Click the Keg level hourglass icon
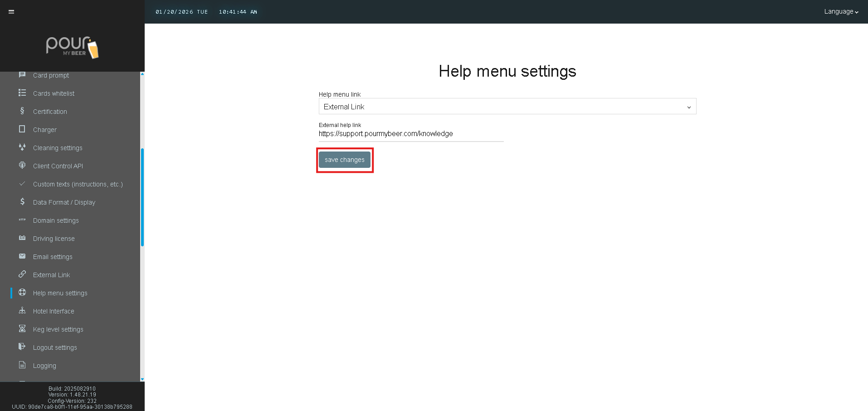This screenshot has width=868, height=411. 22,329
